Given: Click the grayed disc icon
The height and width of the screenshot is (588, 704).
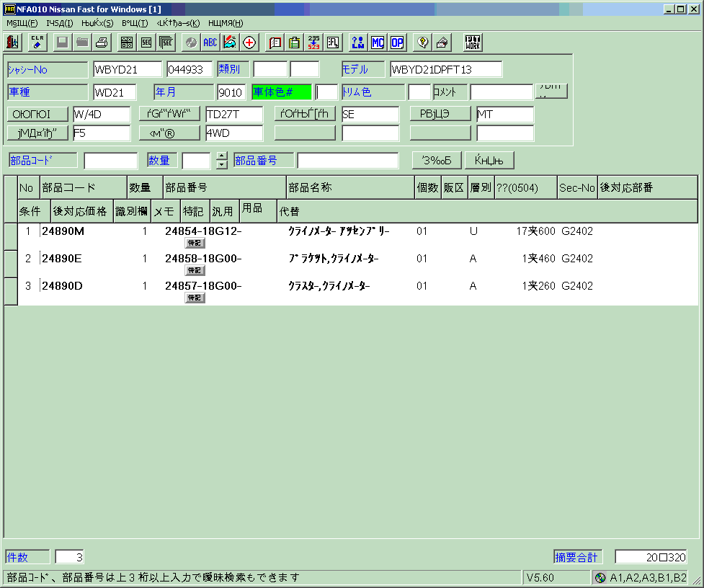Looking at the screenshot, I should point(191,43).
